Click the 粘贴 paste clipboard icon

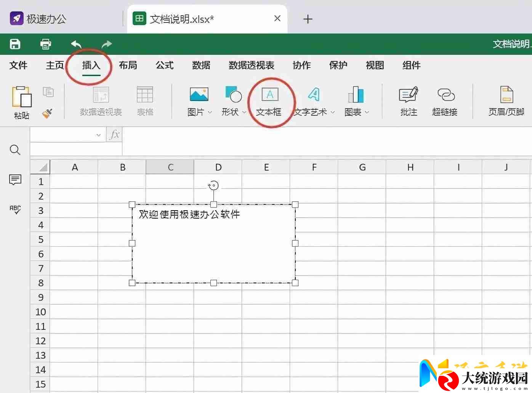tap(22, 97)
